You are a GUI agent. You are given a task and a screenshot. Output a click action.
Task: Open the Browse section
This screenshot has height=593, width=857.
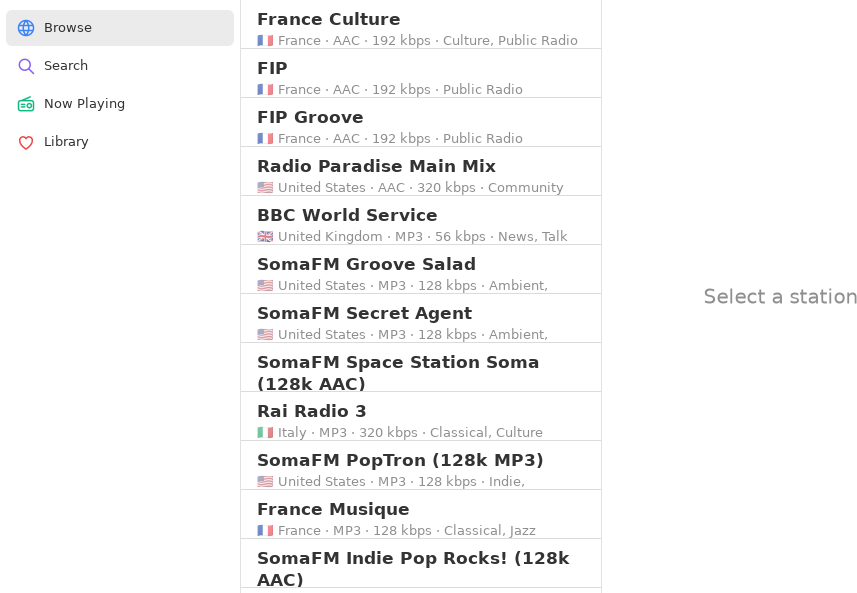[120, 28]
